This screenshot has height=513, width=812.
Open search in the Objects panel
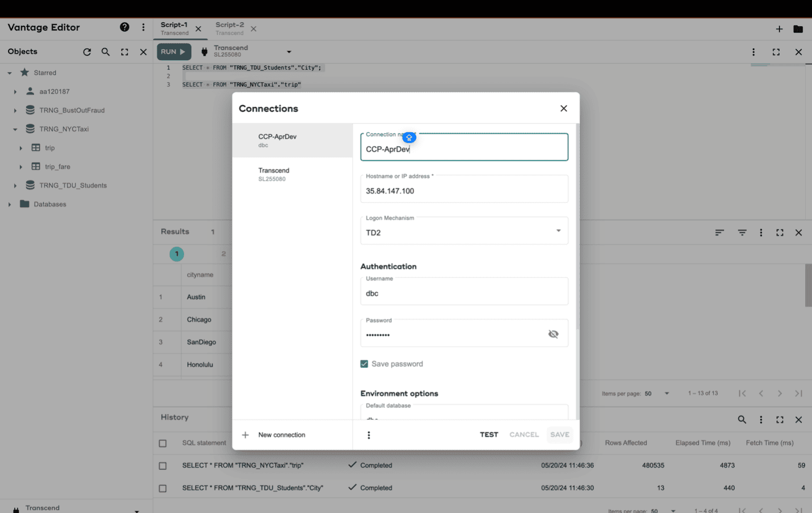point(106,52)
